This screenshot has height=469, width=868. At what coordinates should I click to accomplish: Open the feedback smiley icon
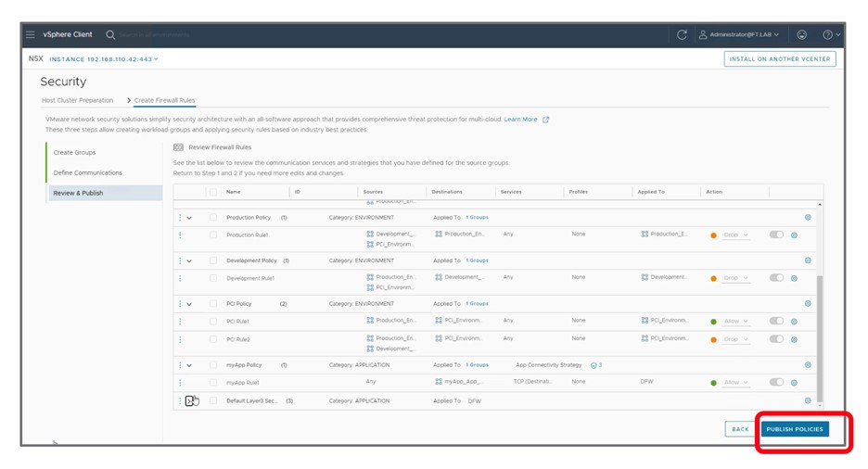click(x=801, y=34)
